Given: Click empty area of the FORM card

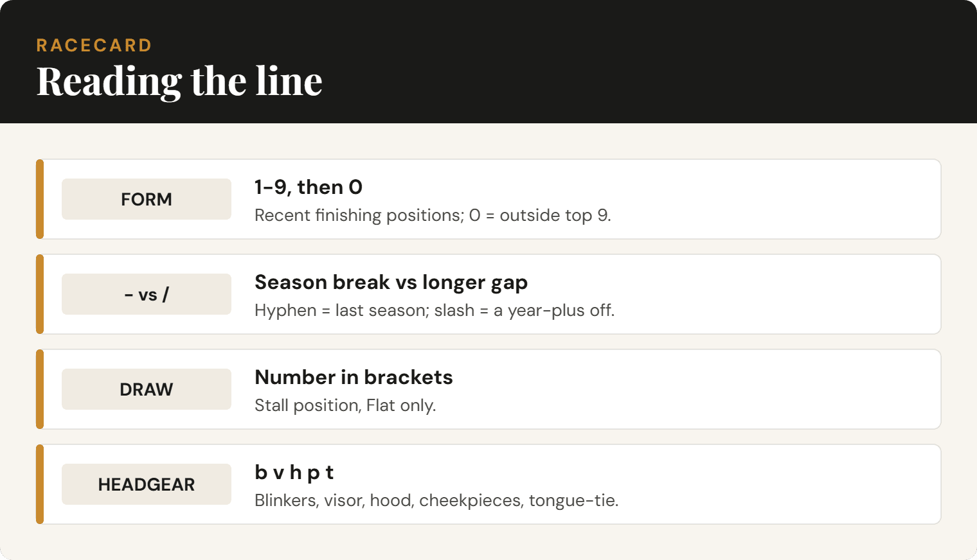Looking at the screenshot, I should [771, 199].
